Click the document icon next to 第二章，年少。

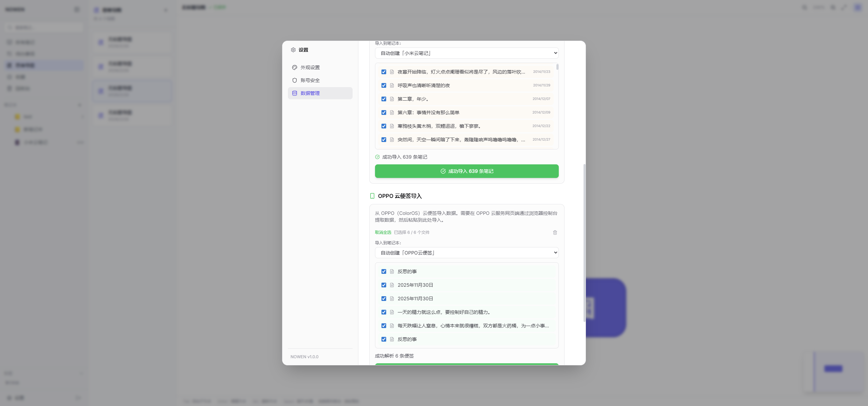coord(392,99)
